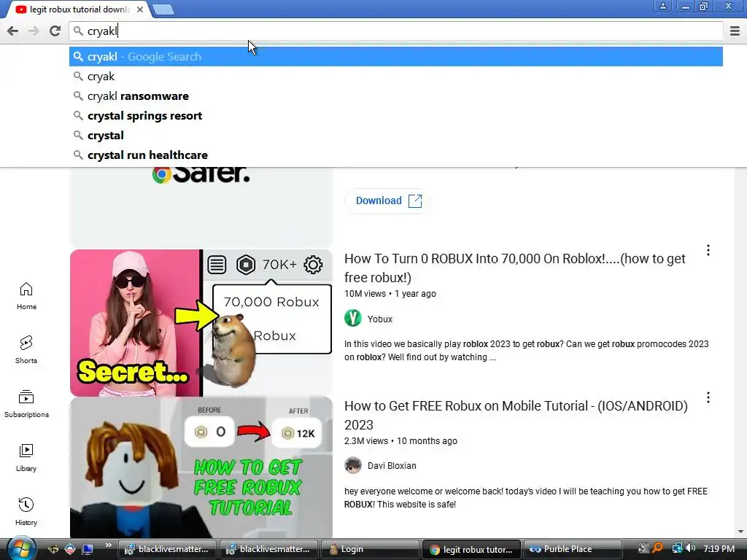This screenshot has height=560, width=747.
Task: Reload the current page
Action: click(x=55, y=31)
